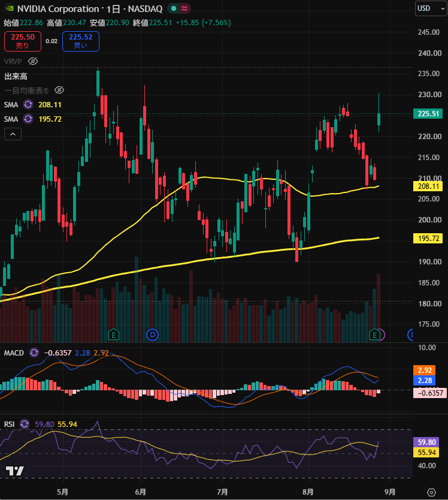Click the 5月 time axis label
Viewport: 448px width, 500px height.
point(62,492)
